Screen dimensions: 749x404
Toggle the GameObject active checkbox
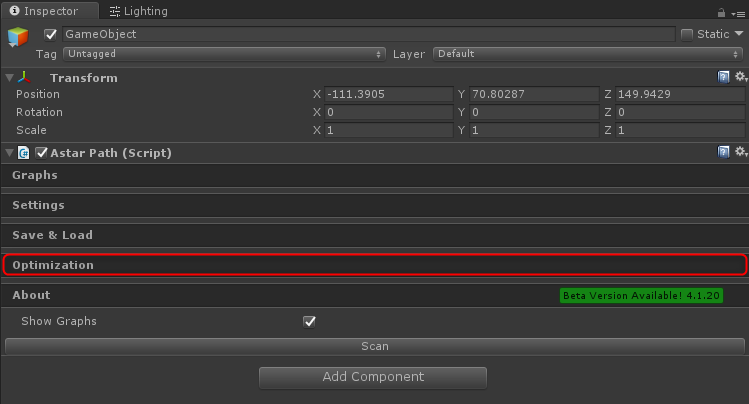(51, 34)
